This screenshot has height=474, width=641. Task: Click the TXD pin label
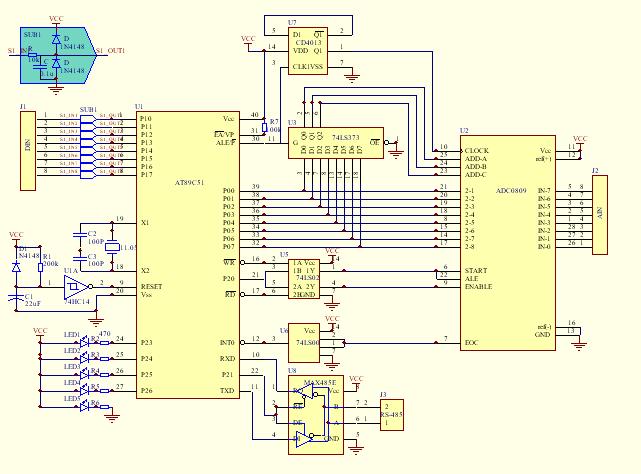click(x=227, y=391)
